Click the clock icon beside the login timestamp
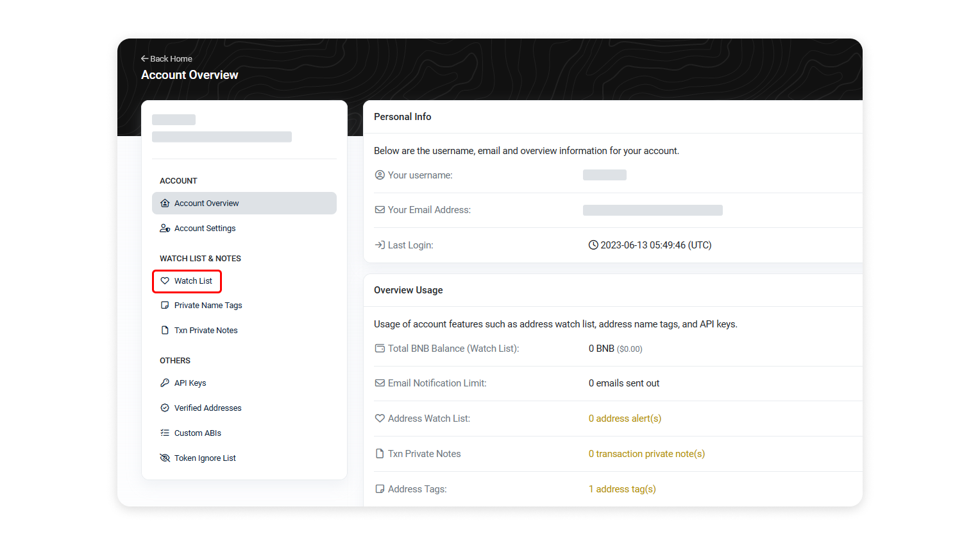Image resolution: width=980 pixels, height=545 pixels. (593, 245)
